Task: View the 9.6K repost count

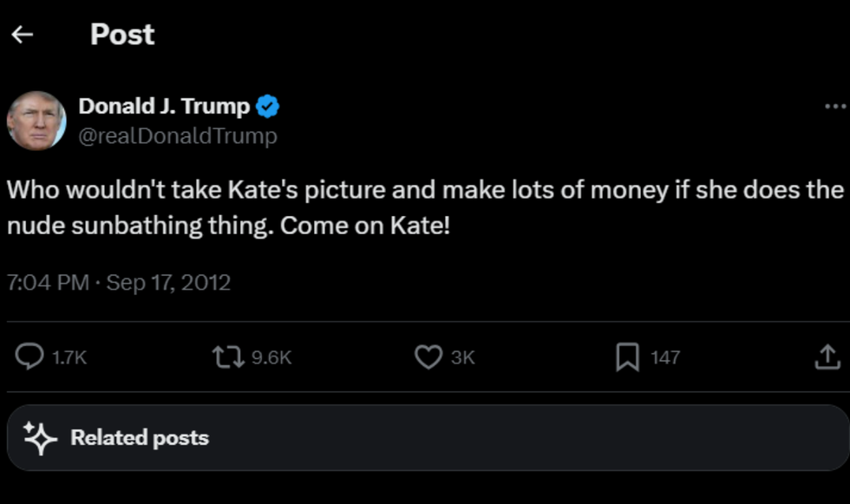Action: [x=271, y=357]
